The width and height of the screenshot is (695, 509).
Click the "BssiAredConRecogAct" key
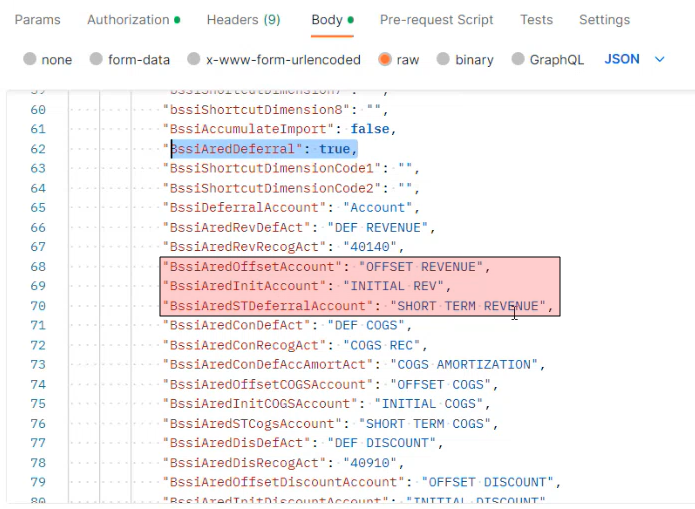[x=245, y=345]
